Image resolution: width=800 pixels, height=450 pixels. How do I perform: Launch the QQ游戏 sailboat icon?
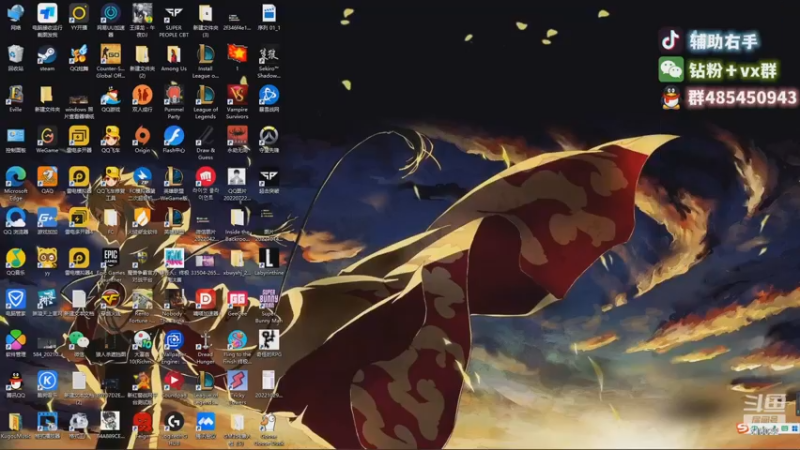111,96
